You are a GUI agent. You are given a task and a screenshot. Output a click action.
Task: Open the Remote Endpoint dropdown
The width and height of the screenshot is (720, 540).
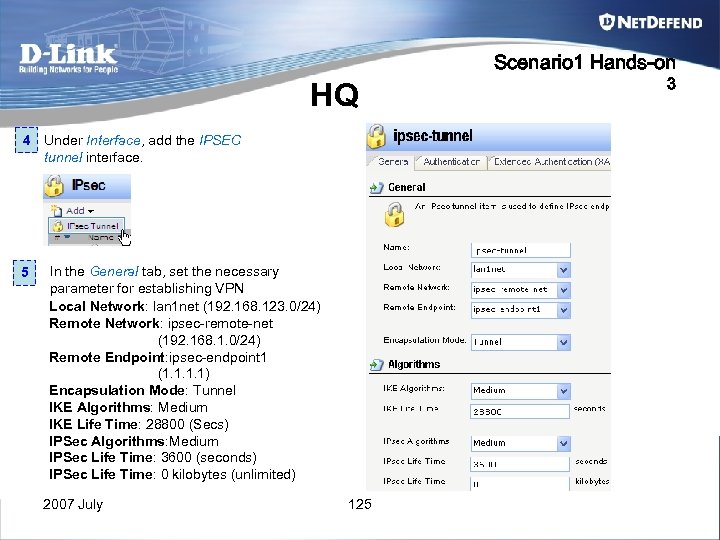[x=520, y=310]
